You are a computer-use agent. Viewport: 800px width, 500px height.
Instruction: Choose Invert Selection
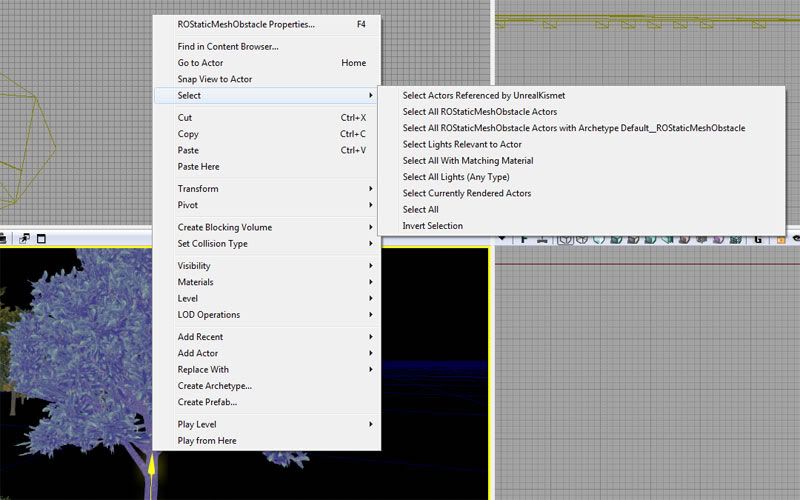click(x=432, y=226)
